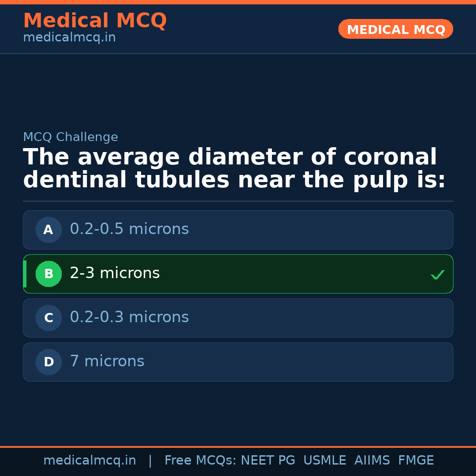The image size is (476, 476).
Task: Select the answer "0.2-0.5 microns"
Action: coord(129,229)
